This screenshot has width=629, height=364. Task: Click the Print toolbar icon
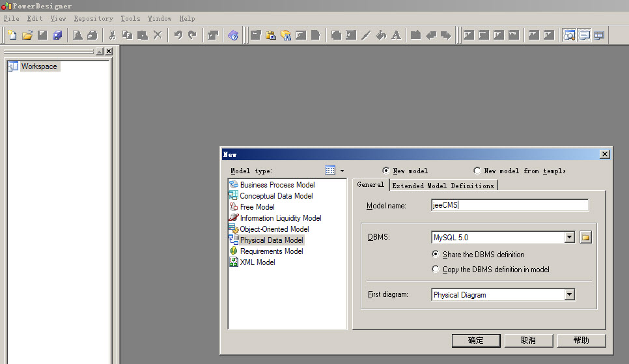point(92,35)
